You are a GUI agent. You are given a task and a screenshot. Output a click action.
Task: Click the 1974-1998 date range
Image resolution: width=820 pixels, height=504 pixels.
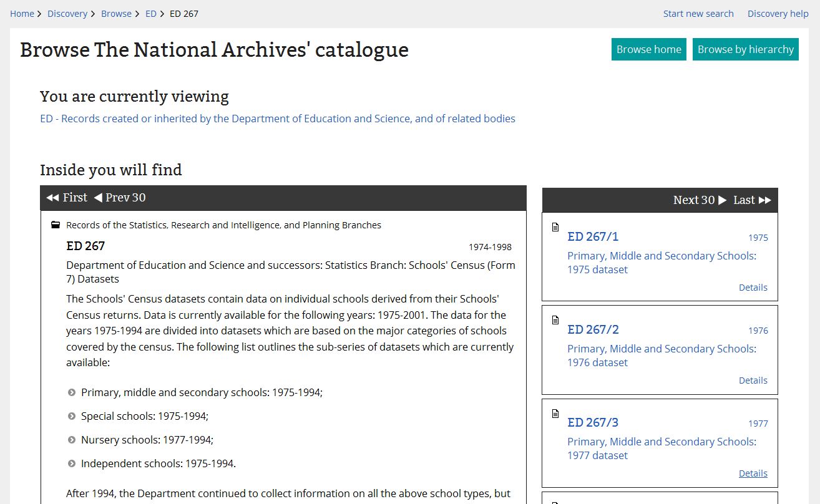[491, 247]
